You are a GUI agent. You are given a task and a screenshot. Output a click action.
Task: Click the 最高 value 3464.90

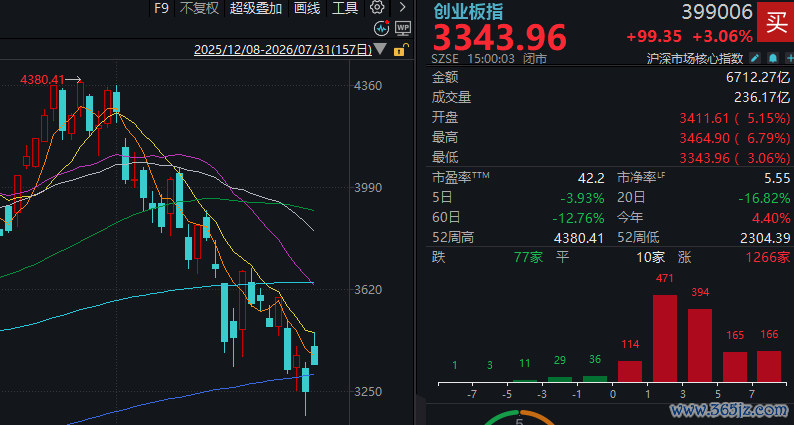(704, 138)
